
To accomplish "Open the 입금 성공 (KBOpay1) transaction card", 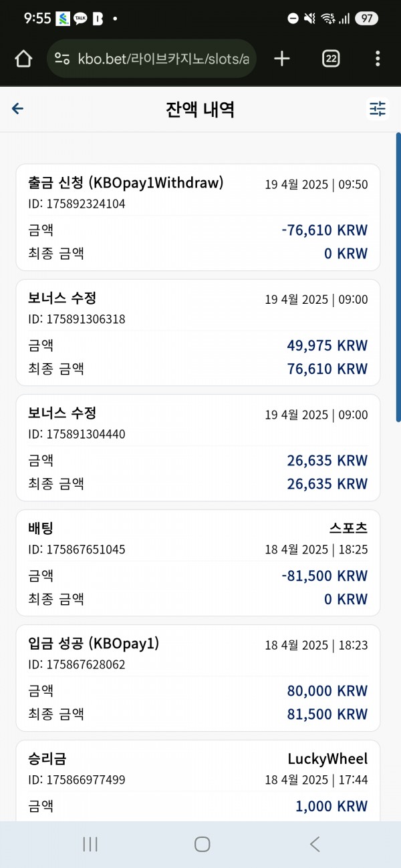I will (198, 678).
